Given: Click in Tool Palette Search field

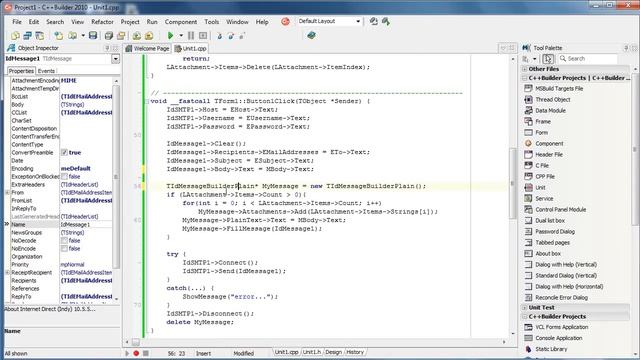Looking at the screenshot, I should click(x=588, y=59).
